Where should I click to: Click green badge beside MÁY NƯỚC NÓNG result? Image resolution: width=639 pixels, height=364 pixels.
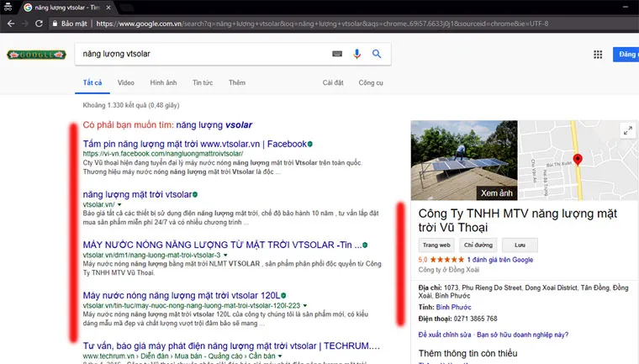(365, 245)
